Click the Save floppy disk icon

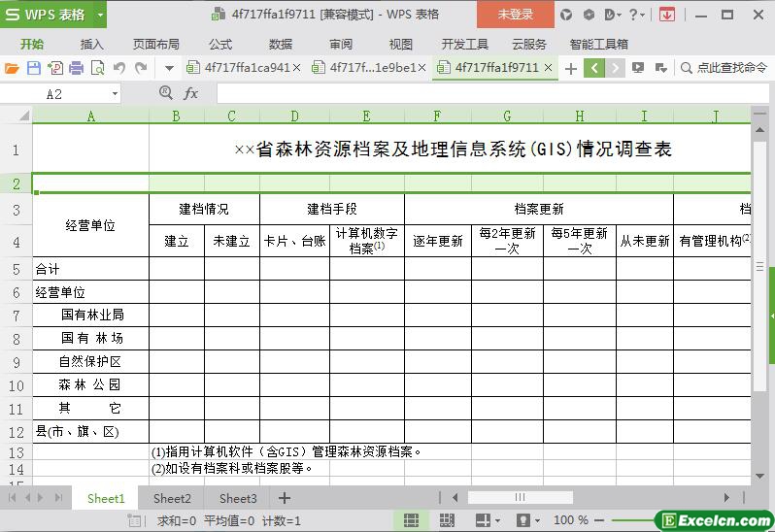click(x=34, y=68)
